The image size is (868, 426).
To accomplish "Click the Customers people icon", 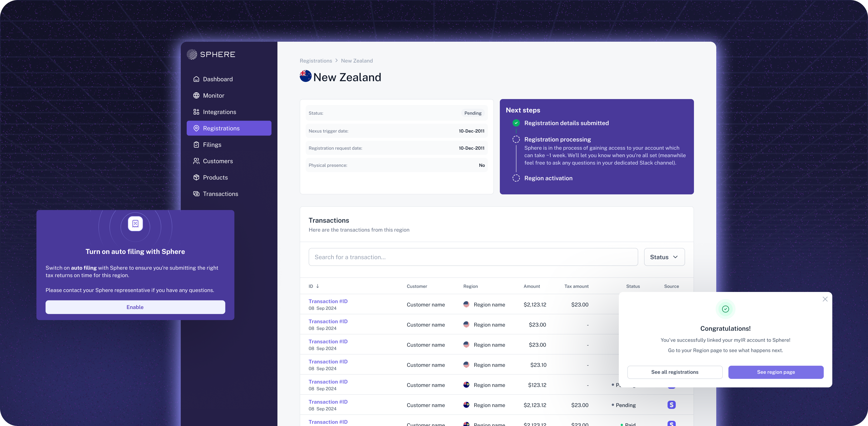I will coord(196,161).
